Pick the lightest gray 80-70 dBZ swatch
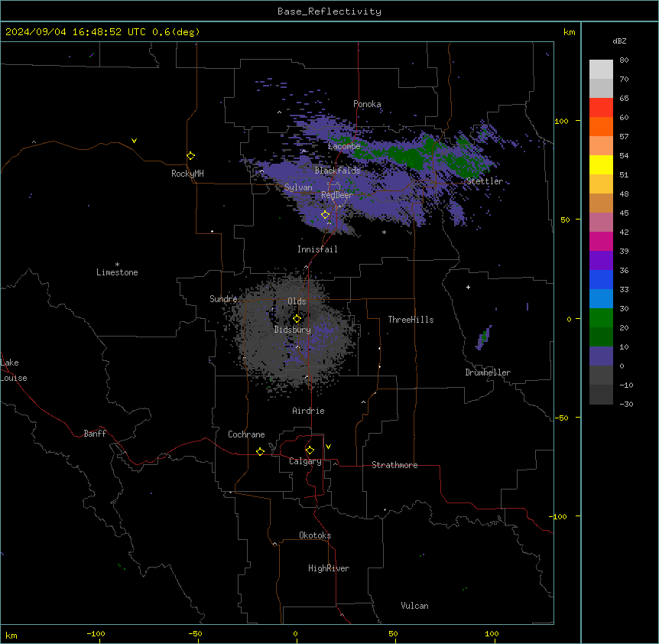 (x=601, y=70)
